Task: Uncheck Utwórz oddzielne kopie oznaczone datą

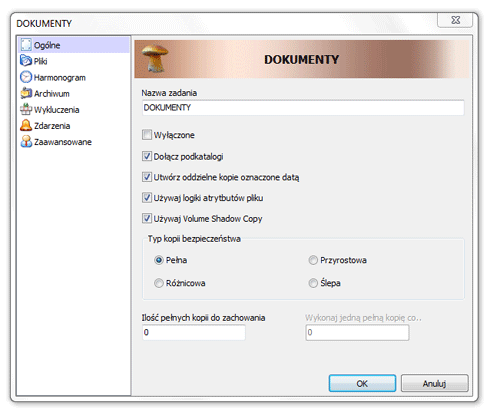Action: coord(147,177)
